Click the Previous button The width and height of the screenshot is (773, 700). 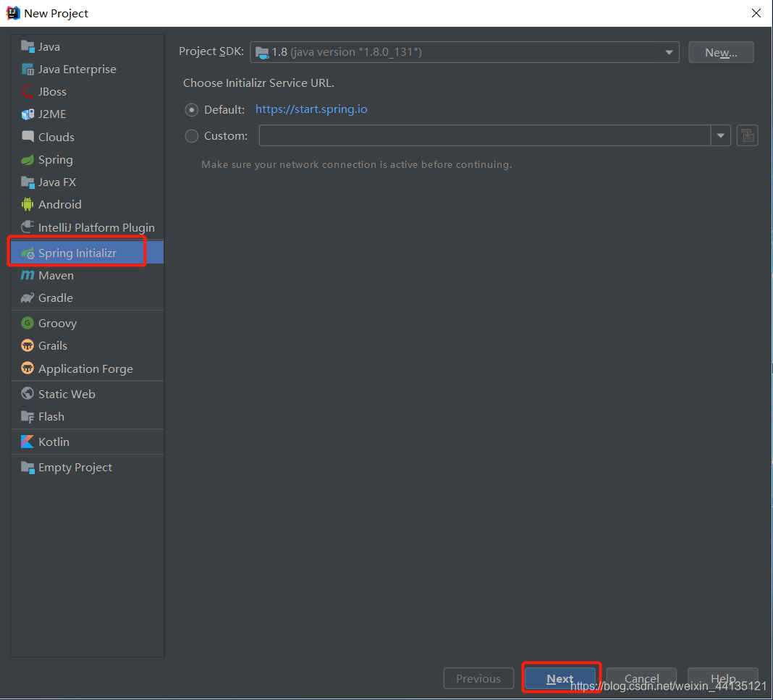click(478, 678)
